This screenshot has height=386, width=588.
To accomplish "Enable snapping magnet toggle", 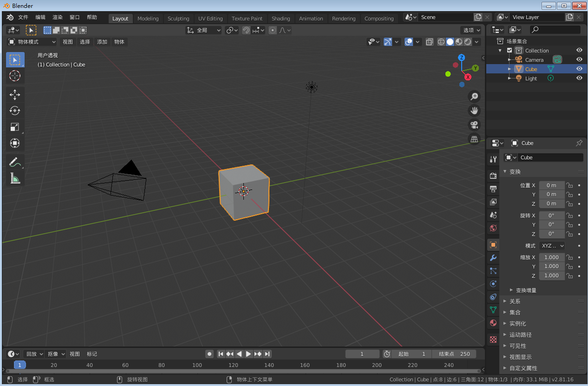I will pos(246,30).
